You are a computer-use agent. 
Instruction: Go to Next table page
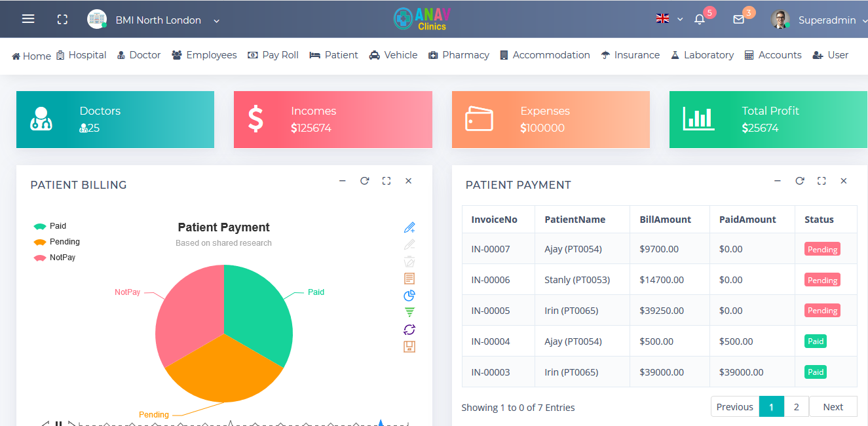point(833,406)
